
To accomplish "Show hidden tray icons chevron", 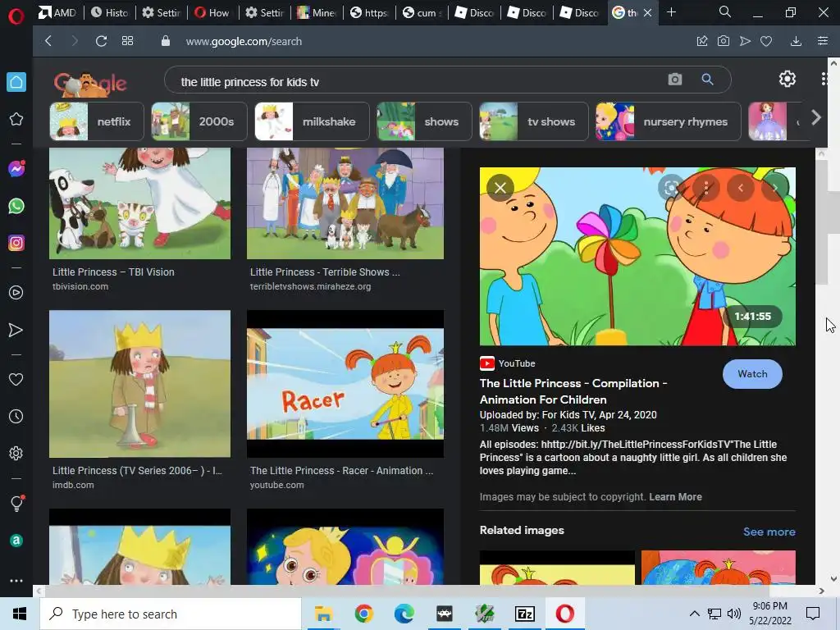I will tap(694, 614).
